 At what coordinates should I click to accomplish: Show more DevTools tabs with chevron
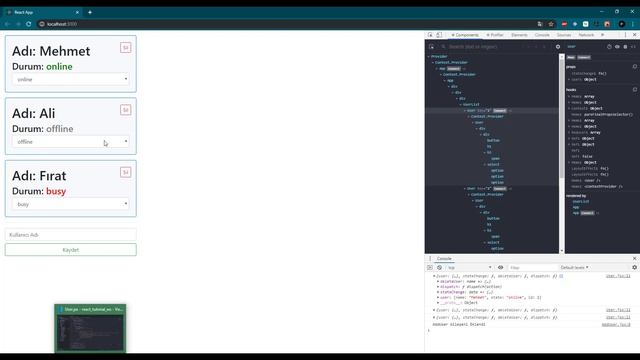[x=602, y=35]
